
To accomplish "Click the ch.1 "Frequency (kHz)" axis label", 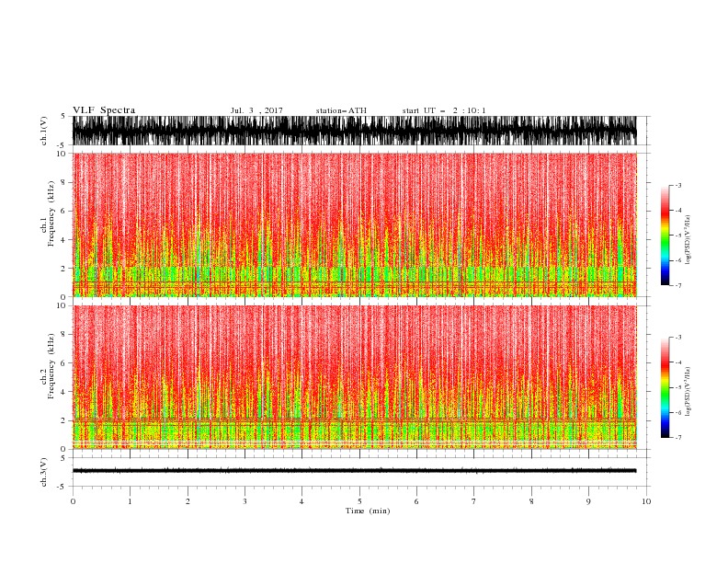I will (51, 213).
